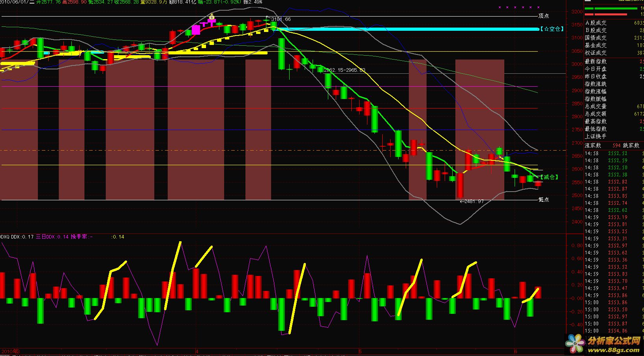Click the date 2010/06/01 in header
The width and height of the screenshot is (644, 356).
tap(13, 2)
